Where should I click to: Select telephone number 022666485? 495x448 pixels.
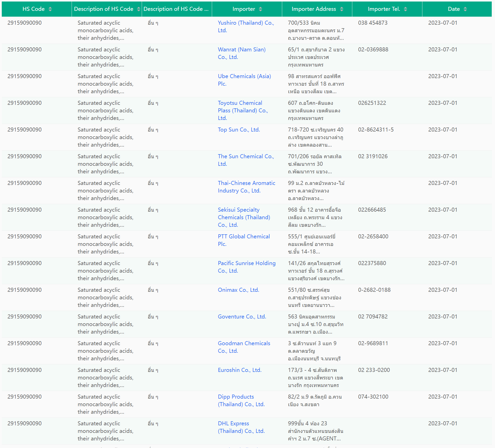(372, 210)
